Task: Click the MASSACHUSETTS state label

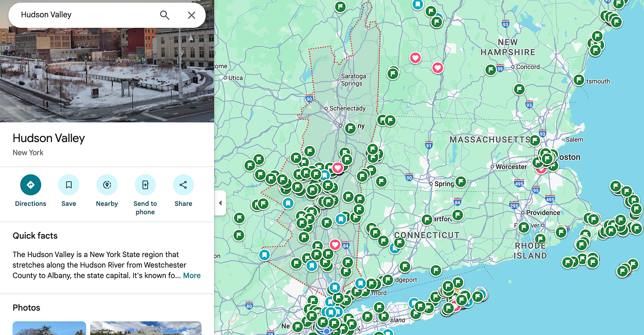Action: coord(490,139)
